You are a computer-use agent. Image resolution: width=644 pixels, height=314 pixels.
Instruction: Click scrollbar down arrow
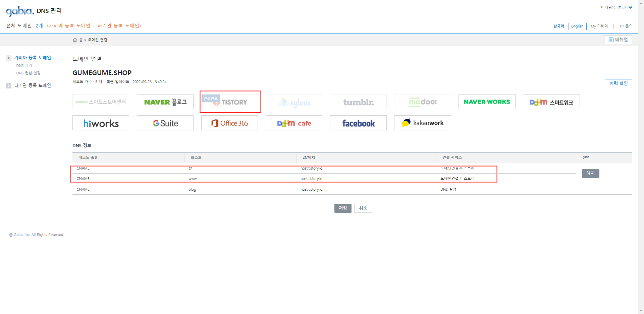point(641,311)
